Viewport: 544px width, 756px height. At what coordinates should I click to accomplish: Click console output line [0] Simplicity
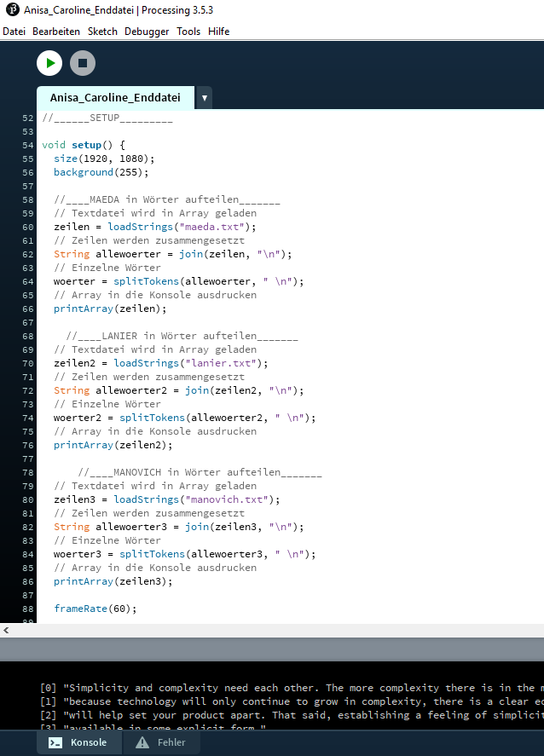pyautogui.click(x=292, y=688)
